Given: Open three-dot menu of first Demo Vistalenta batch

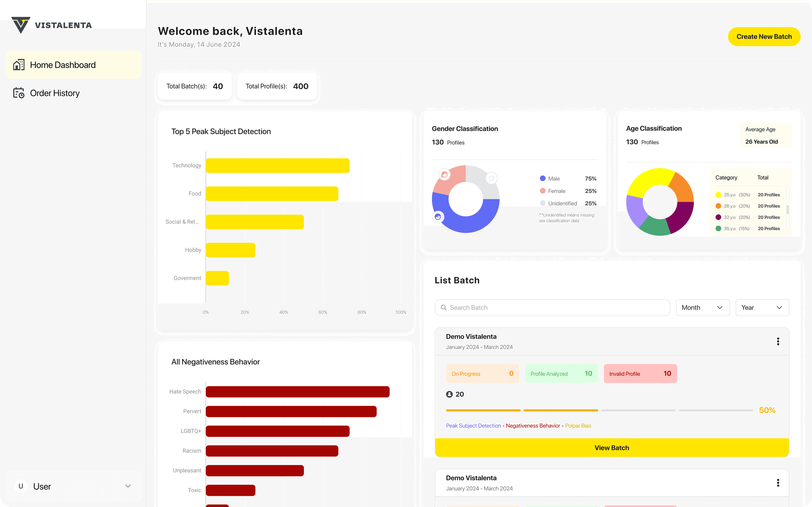Looking at the screenshot, I should (778, 341).
